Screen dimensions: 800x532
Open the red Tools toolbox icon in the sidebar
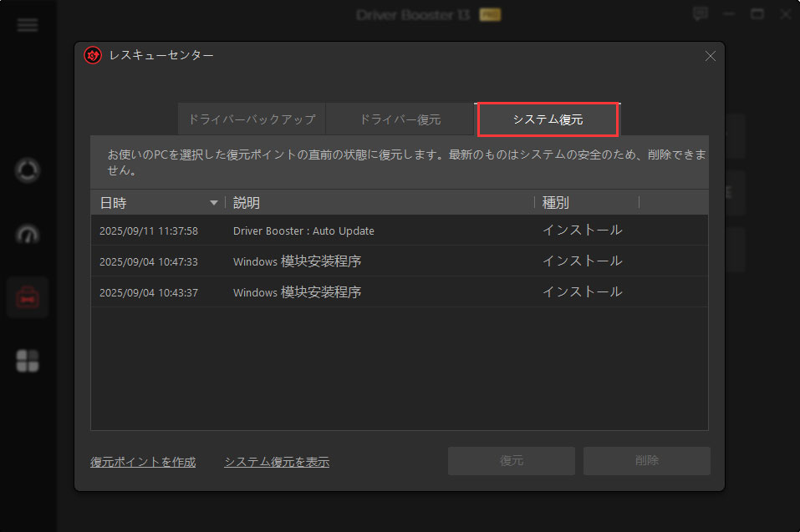click(28, 297)
